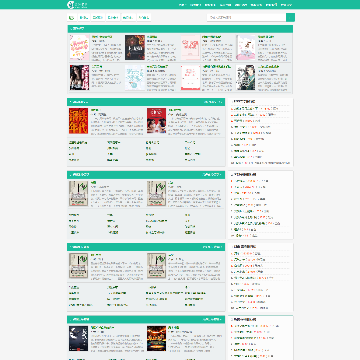The height and width of the screenshot is (360, 360).
Task: Open the red cover showing two women
Action: [x=157, y=121]
